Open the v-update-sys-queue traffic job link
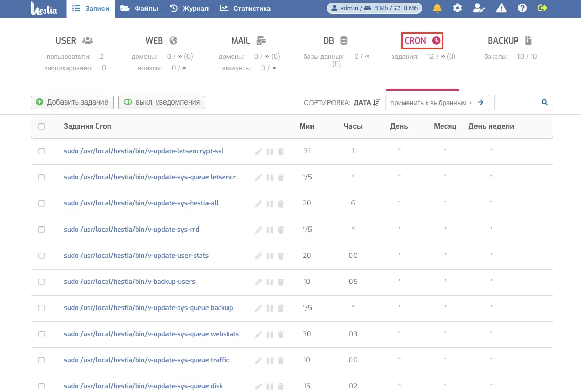Screen dimensions: 581x392 tap(147, 360)
